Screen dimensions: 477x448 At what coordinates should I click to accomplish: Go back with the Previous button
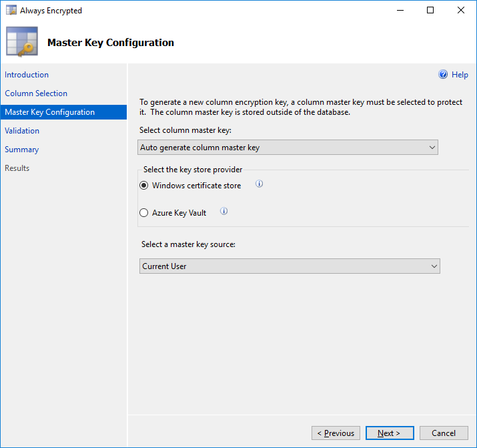[x=336, y=433]
